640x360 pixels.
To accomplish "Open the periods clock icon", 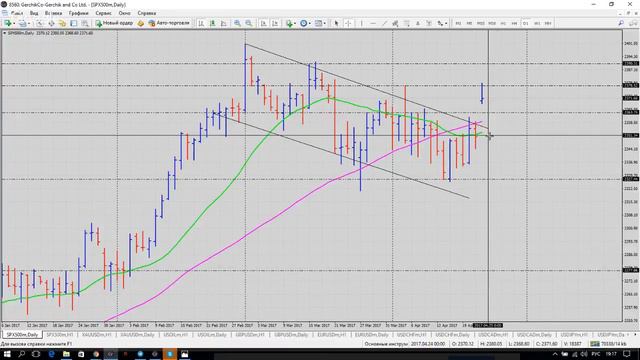I will point(303,23).
